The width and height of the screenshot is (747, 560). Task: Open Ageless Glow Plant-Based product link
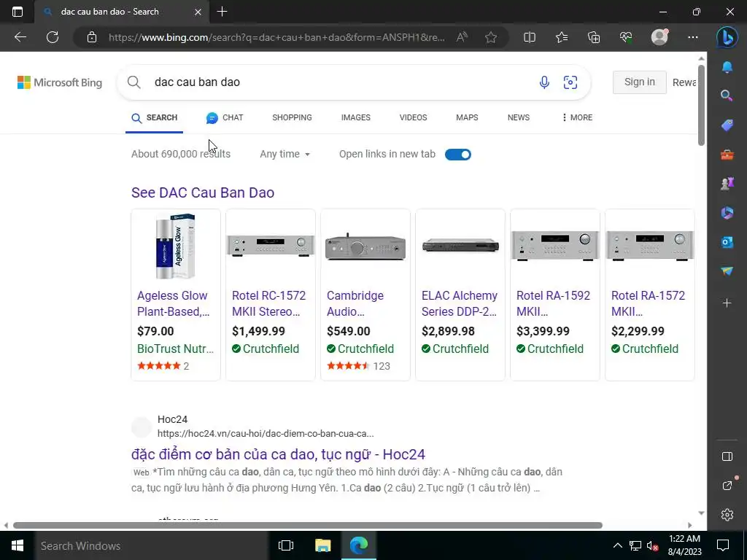pyautogui.click(x=173, y=303)
